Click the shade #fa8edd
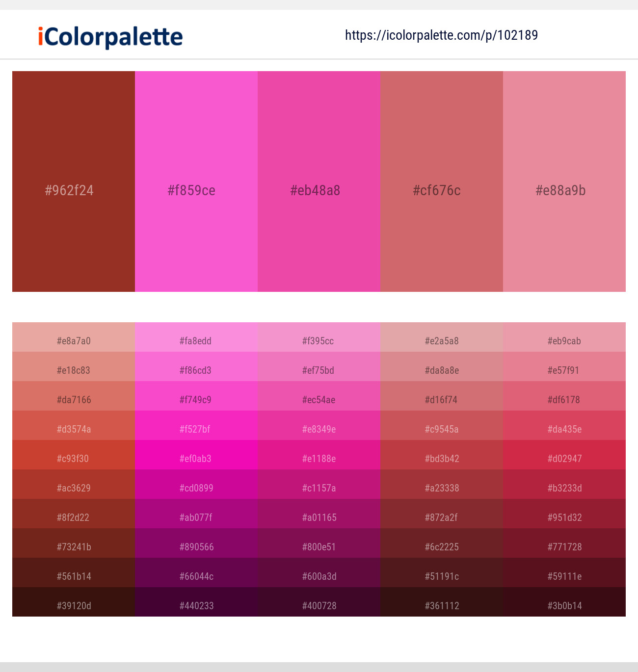The width and height of the screenshot is (638, 672). tap(196, 340)
